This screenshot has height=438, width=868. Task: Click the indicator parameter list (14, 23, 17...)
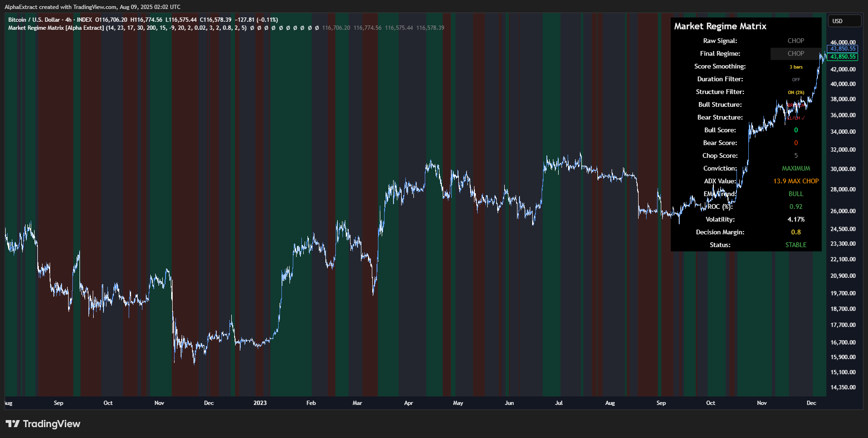click(176, 28)
